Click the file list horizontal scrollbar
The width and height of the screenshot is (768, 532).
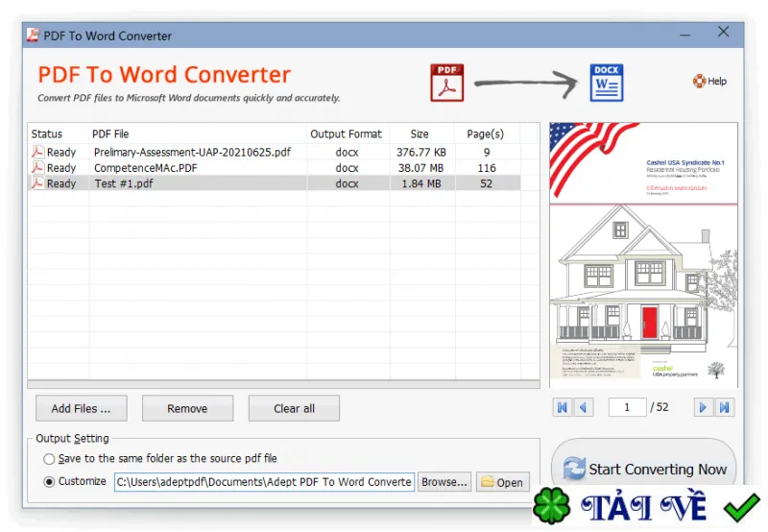(283, 384)
